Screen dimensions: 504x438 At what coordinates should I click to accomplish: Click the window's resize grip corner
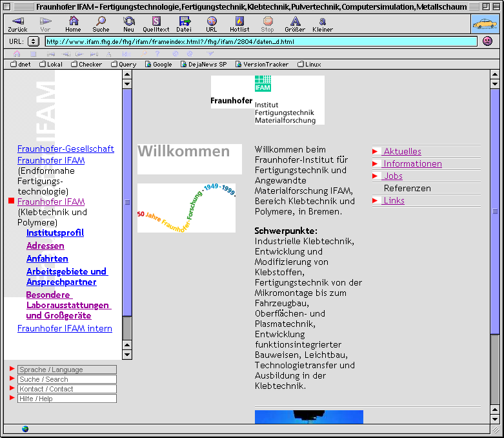(496, 430)
